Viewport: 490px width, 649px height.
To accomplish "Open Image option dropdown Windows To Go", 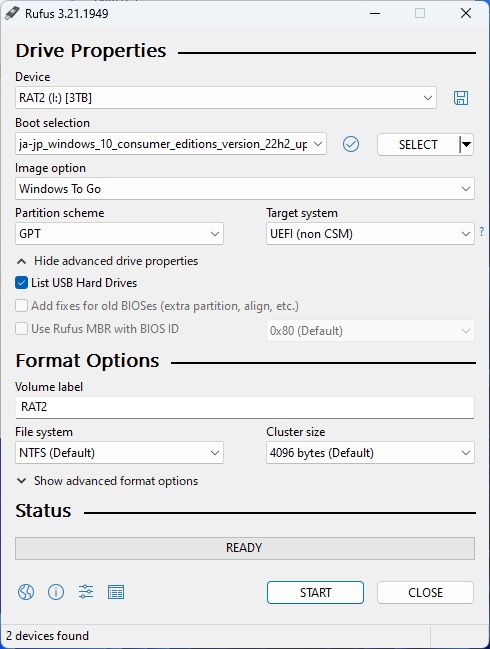I will click(x=245, y=189).
